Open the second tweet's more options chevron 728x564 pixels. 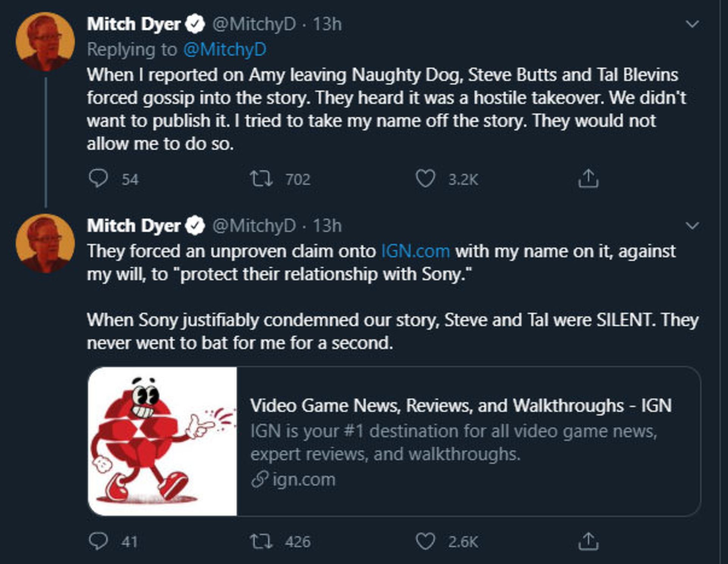point(692,226)
